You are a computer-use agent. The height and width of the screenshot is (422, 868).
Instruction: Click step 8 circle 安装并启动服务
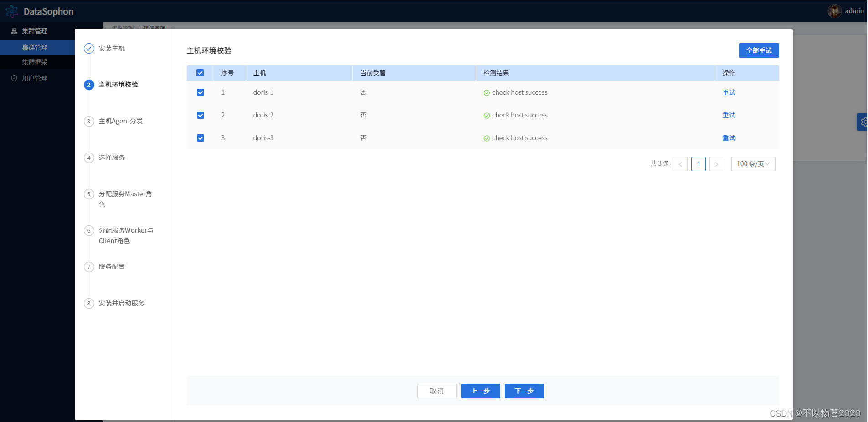[89, 303]
